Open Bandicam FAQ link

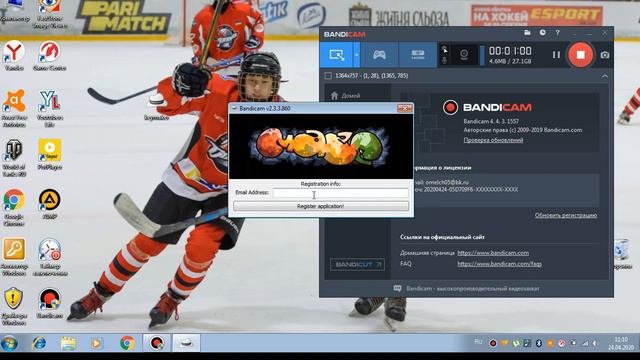point(500,264)
